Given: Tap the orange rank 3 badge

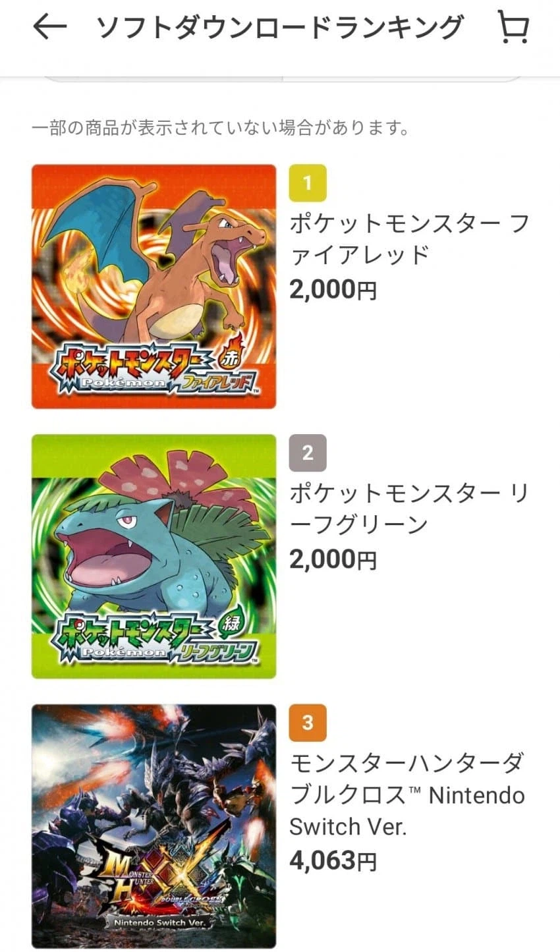Looking at the screenshot, I should point(308,723).
